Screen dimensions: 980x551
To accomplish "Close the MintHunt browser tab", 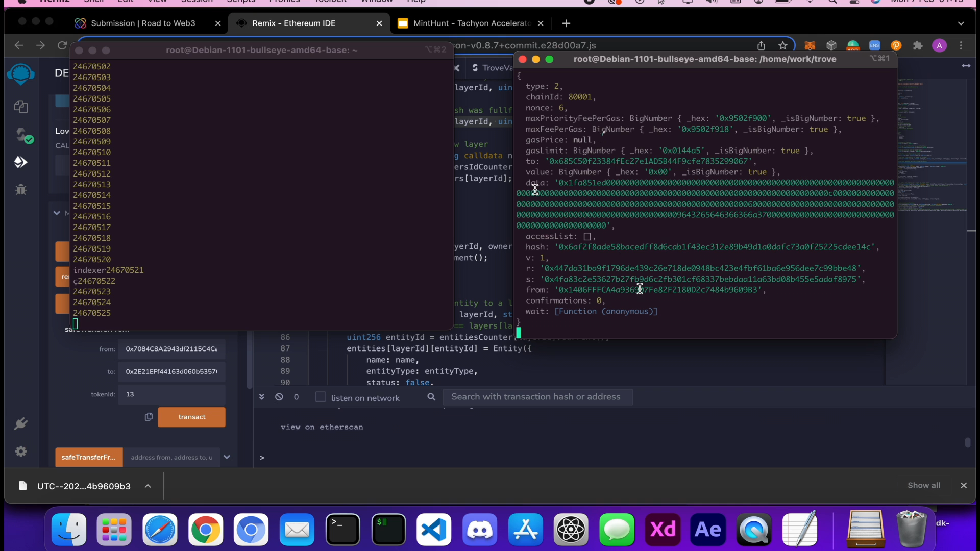I will tap(541, 23).
